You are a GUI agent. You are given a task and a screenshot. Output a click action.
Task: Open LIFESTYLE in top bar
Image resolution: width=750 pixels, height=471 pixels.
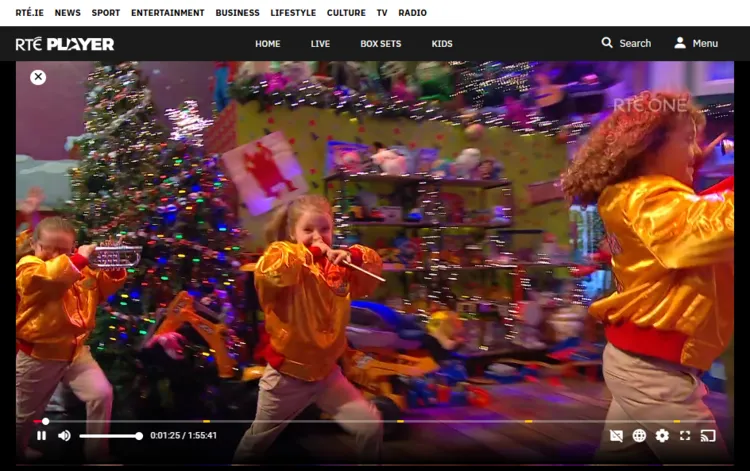click(293, 13)
